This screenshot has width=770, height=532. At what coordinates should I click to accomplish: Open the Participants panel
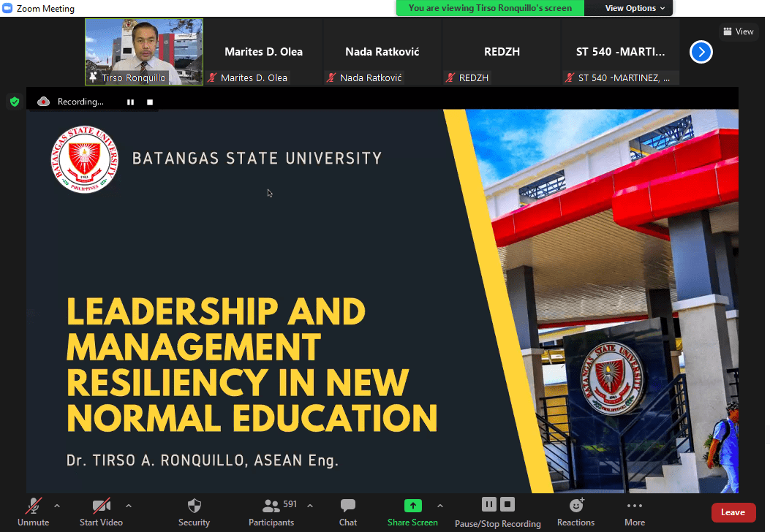271,506
